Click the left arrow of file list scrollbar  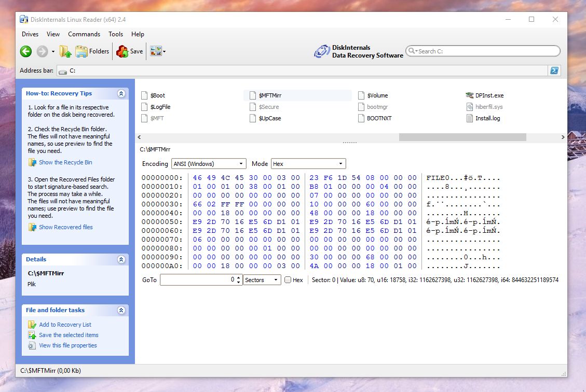tap(140, 137)
